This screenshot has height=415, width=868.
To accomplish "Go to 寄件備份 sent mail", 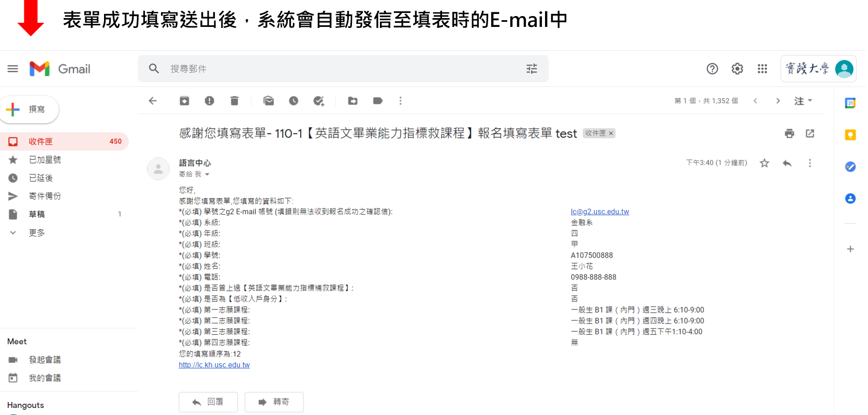I will (x=45, y=196).
